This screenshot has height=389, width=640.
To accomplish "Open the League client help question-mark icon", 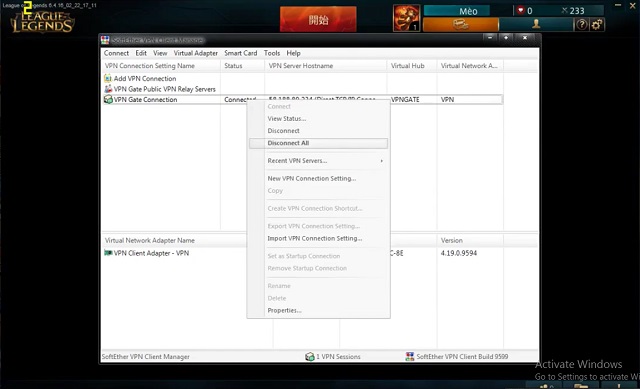I will (x=581, y=24).
